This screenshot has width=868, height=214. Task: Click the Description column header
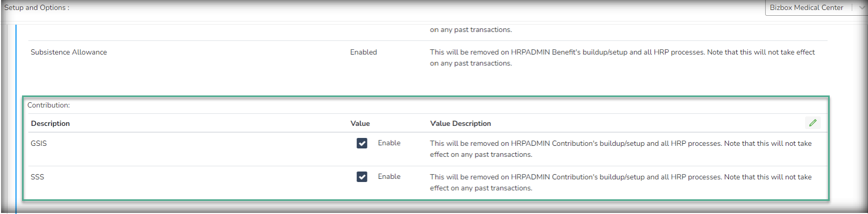pos(50,124)
